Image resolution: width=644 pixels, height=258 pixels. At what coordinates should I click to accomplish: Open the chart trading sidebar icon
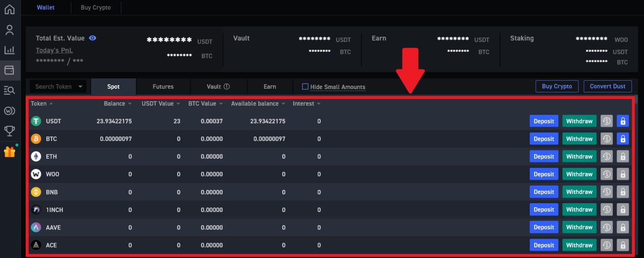coord(9,50)
